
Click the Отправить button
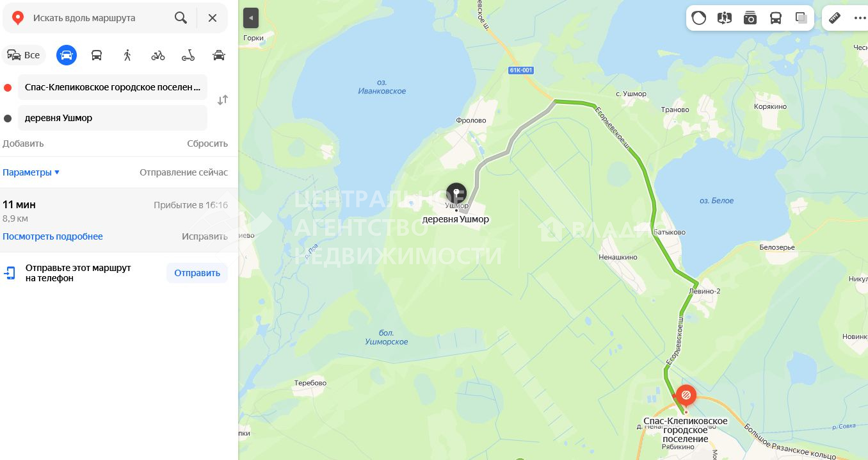(x=197, y=273)
